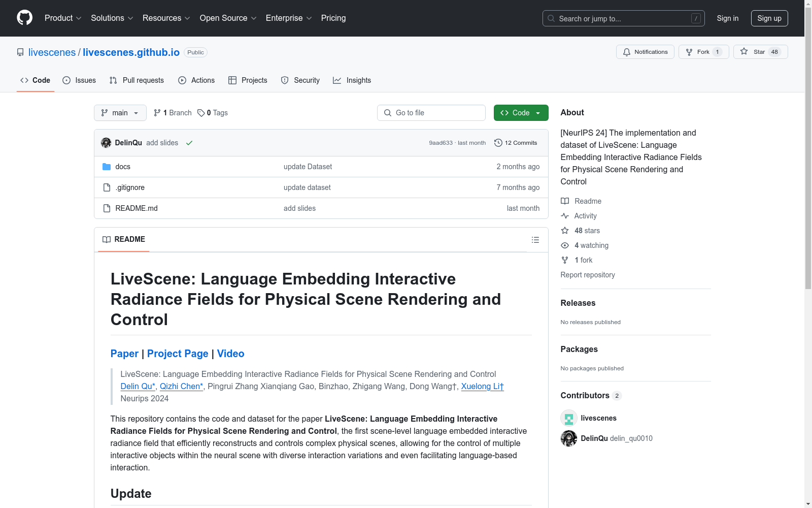
Task: Switch to the Code tab
Action: [x=36, y=80]
